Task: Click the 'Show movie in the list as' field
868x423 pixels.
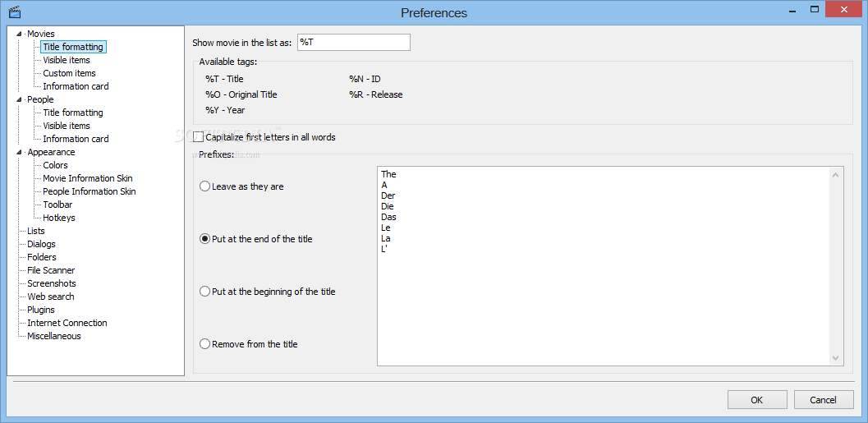Action: (354, 42)
